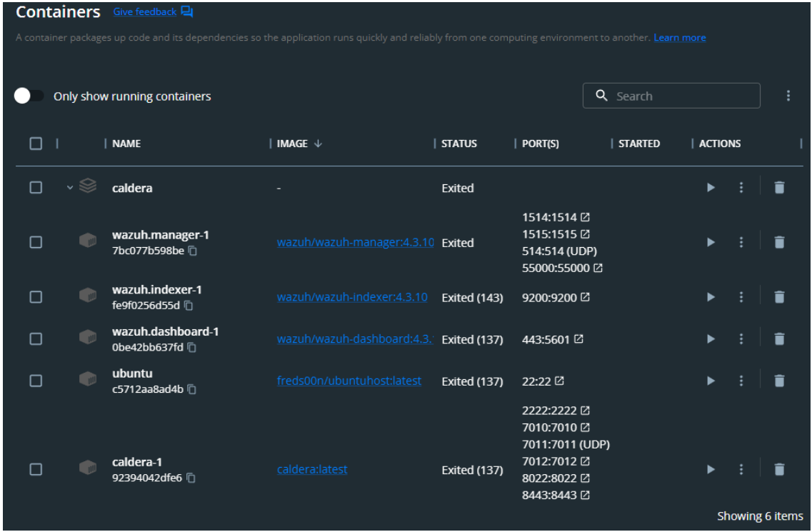This screenshot has width=812, height=532.
Task: Delete the caldera-1 container
Action: point(779,470)
